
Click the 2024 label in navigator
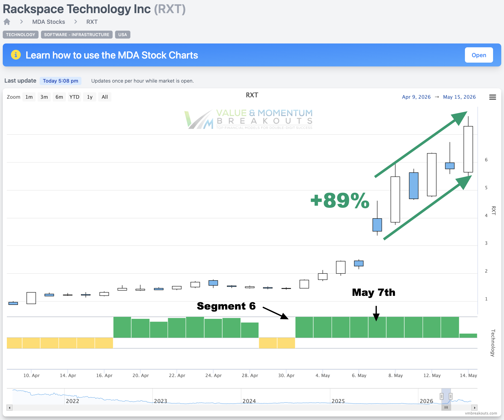pos(249,401)
